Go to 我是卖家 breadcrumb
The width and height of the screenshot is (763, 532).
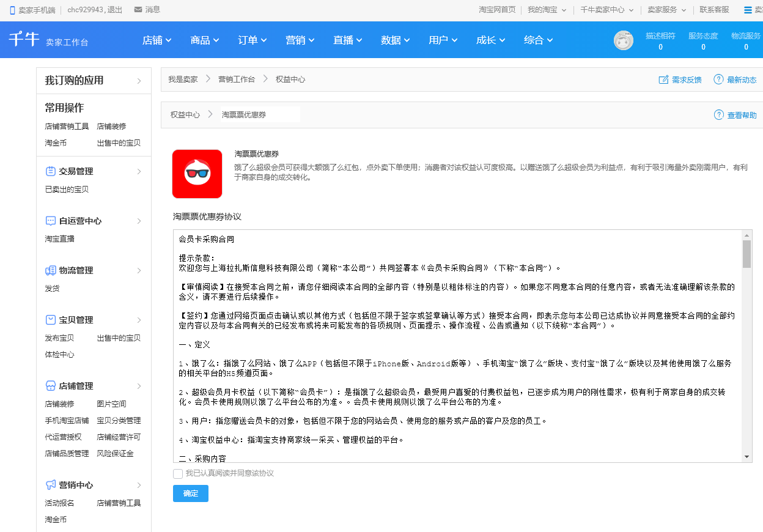[x=183, y=79]
